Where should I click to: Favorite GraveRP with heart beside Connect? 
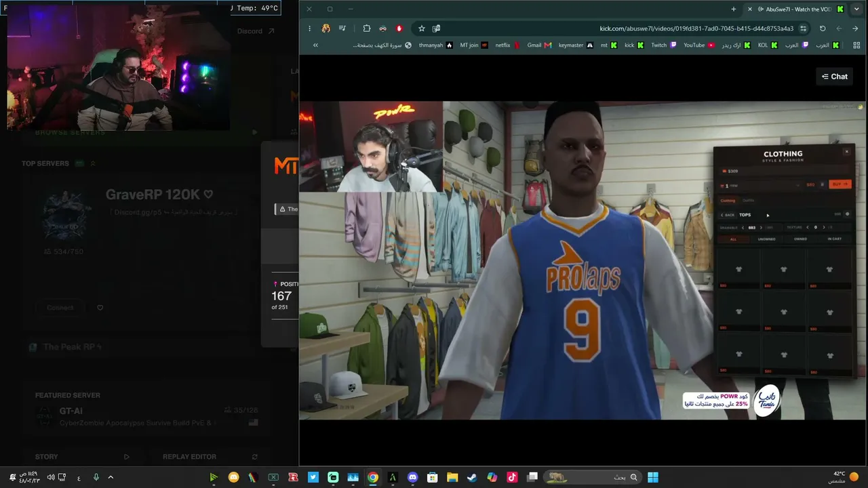(x=100, y=308)
